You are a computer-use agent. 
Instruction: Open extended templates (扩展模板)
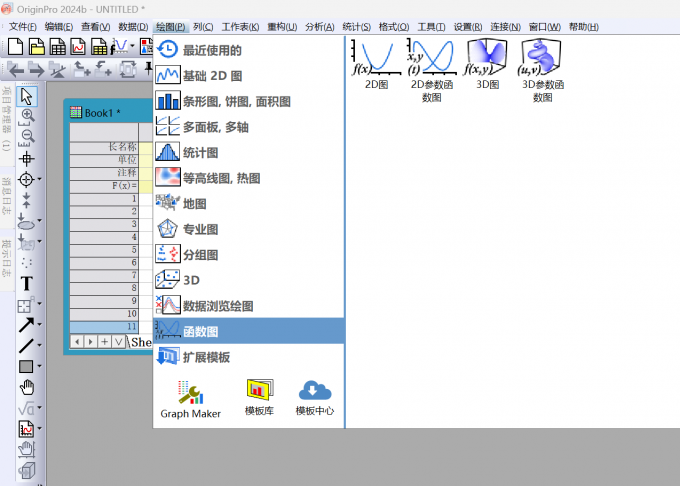pyautogui.click(x=249, y=357)
